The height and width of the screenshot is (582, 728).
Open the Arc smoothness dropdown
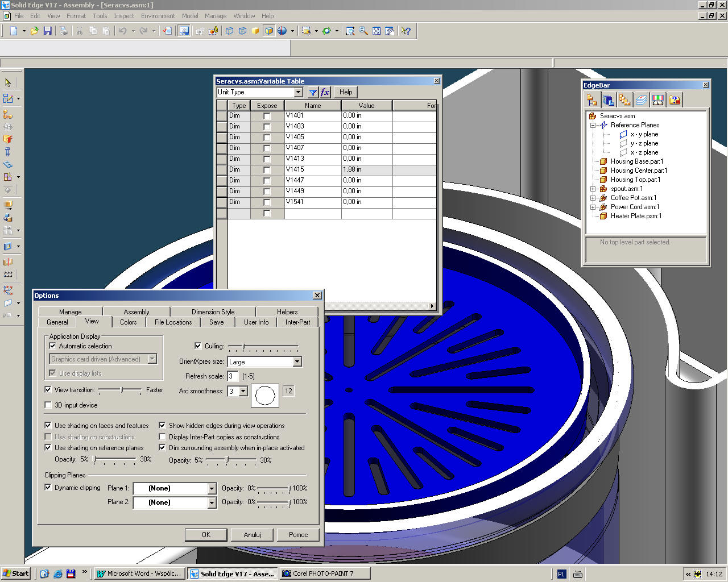[x=243, y=391]
